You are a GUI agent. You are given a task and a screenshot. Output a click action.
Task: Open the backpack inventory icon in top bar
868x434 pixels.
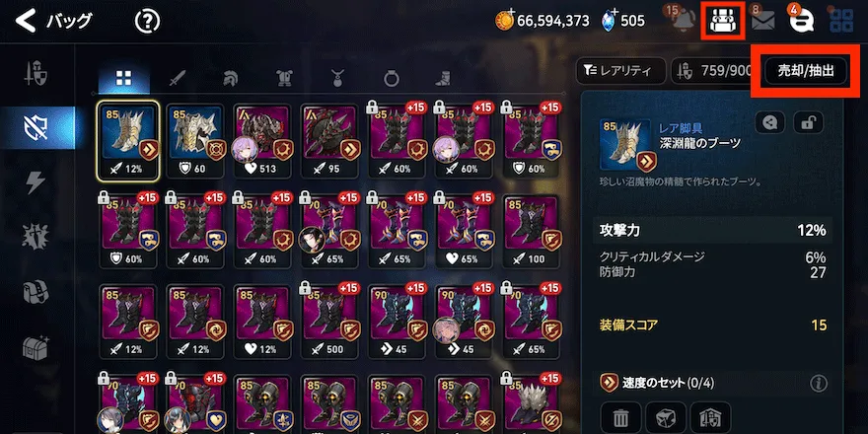click(x=722, y=21)
